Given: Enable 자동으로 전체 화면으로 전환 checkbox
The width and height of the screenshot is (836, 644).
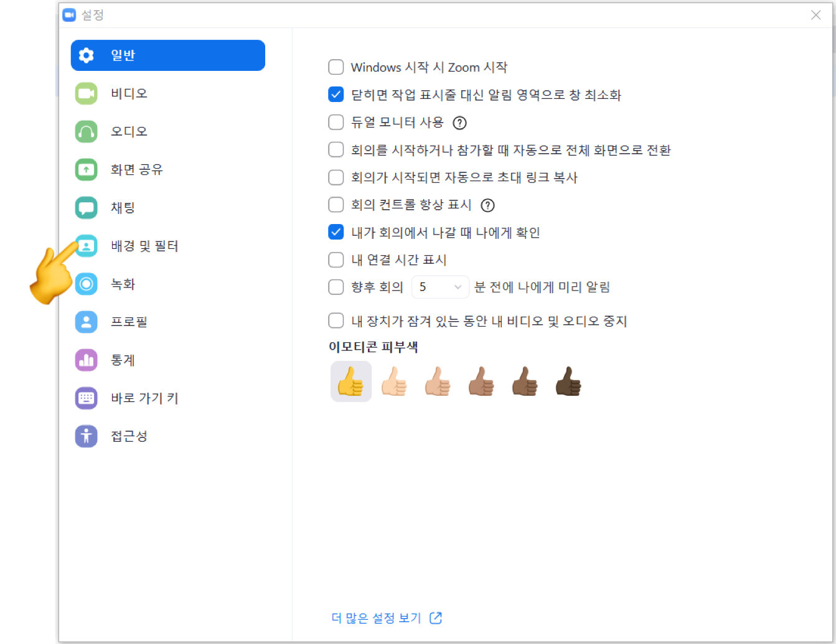Looking at the screenshot, I should click(336, 149).
